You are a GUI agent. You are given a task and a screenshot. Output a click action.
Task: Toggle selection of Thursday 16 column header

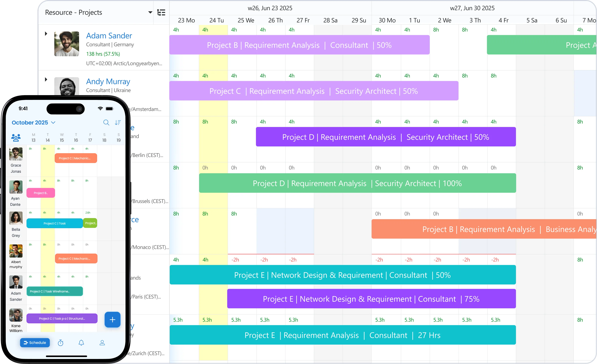click(x=76, y=138)
